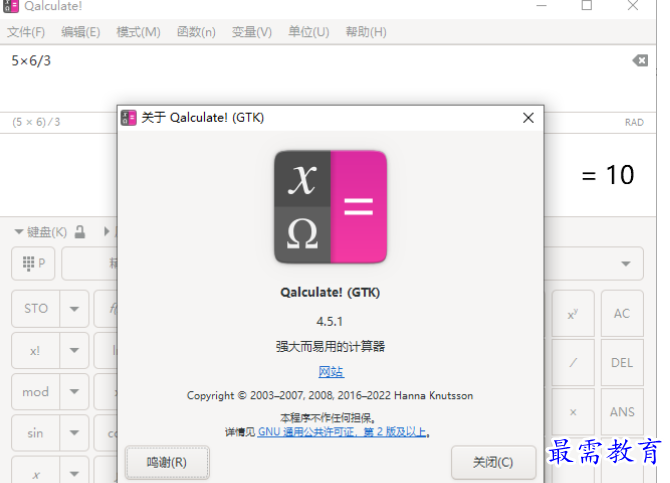Click the Qalculate app icon in title bar
Viewport: 670px width, 483px height.
click(11, 6)
